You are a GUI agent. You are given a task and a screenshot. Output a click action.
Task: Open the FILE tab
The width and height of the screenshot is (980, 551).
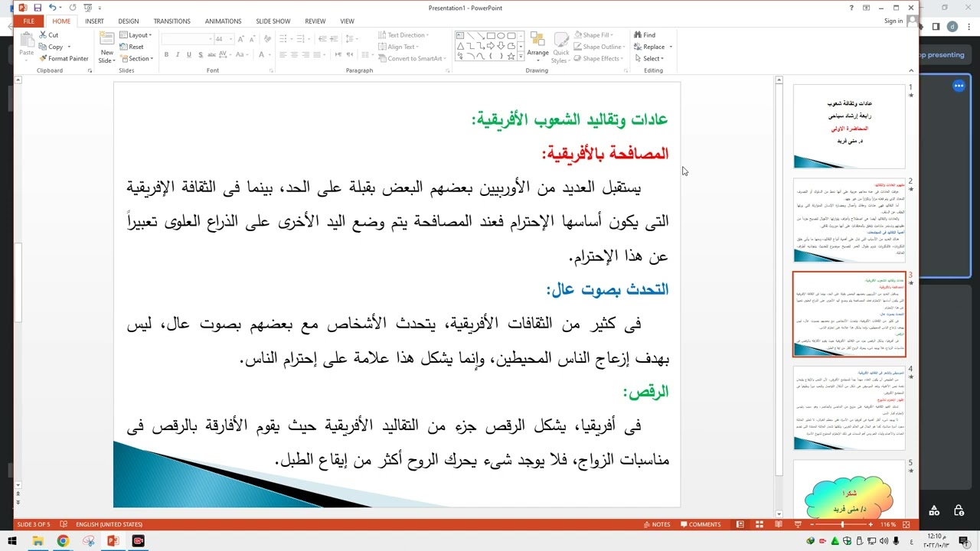28,21
